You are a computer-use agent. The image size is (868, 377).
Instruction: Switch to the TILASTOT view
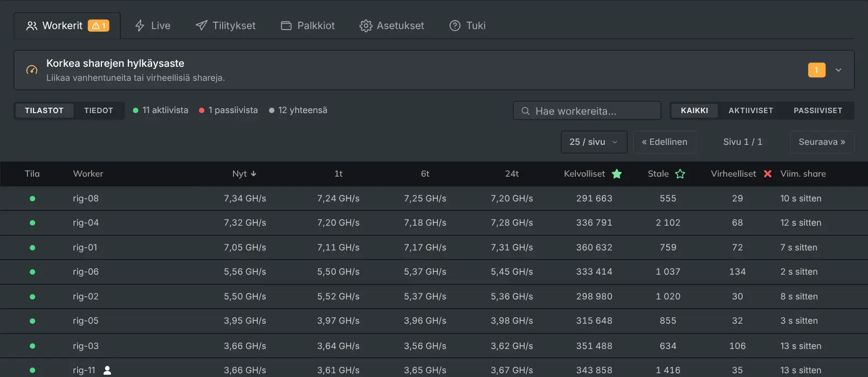pos(44,110)
